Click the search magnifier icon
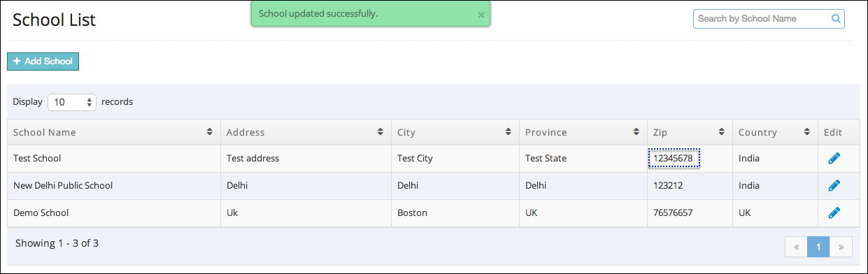Screen dimensions: 868x274 pyautogui.click(x=836, y=19)
